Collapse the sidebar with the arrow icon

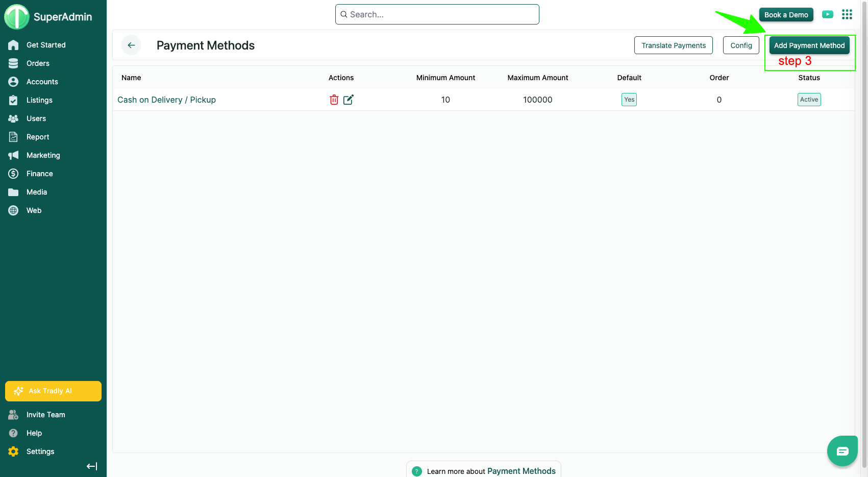click(x=92, y=466)
